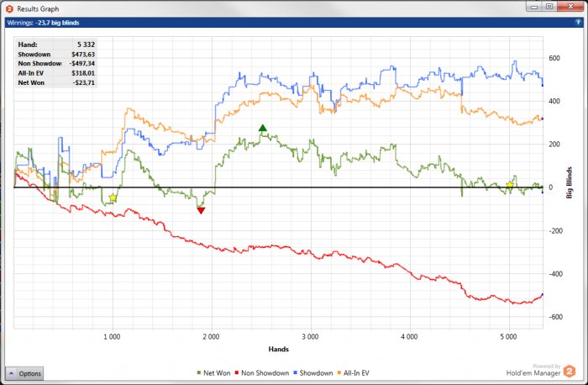Click the All-In EV $318,01 value
The height and width of the screenshot is (385, 588).
tap(83, 73)
